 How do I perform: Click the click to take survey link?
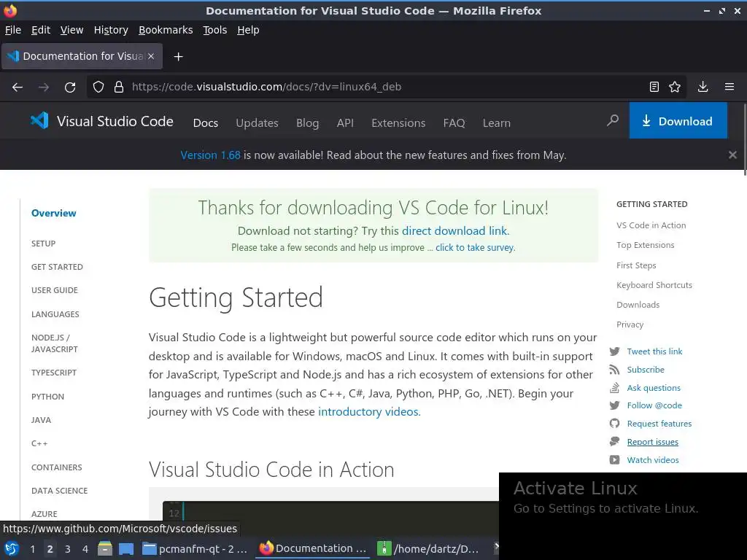pos(475,248)
